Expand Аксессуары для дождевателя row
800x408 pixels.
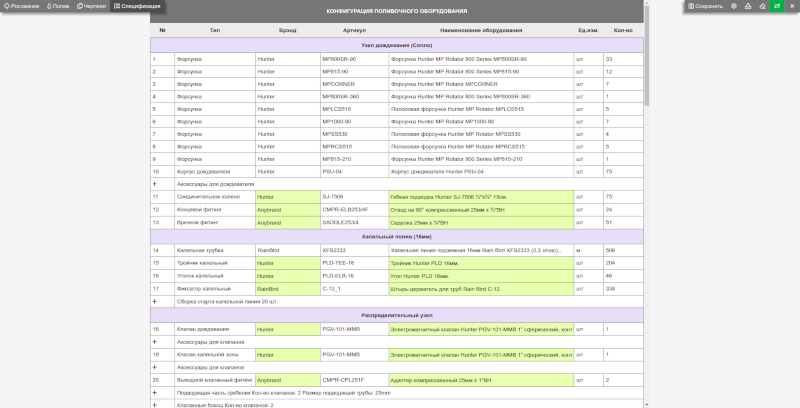(x=154, y=184)
